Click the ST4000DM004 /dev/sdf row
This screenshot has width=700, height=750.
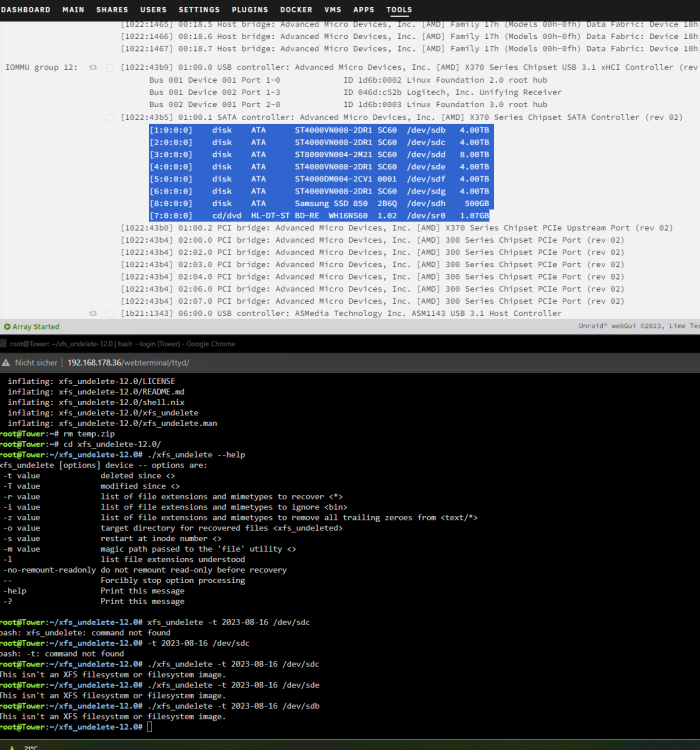[320, 179]
